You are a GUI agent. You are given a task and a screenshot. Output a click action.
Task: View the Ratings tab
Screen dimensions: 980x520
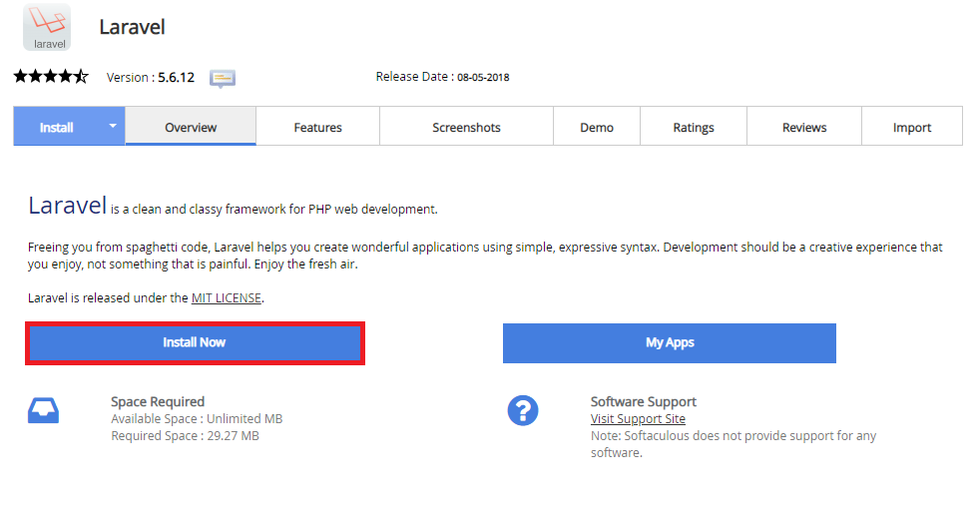tap(694, 128)
